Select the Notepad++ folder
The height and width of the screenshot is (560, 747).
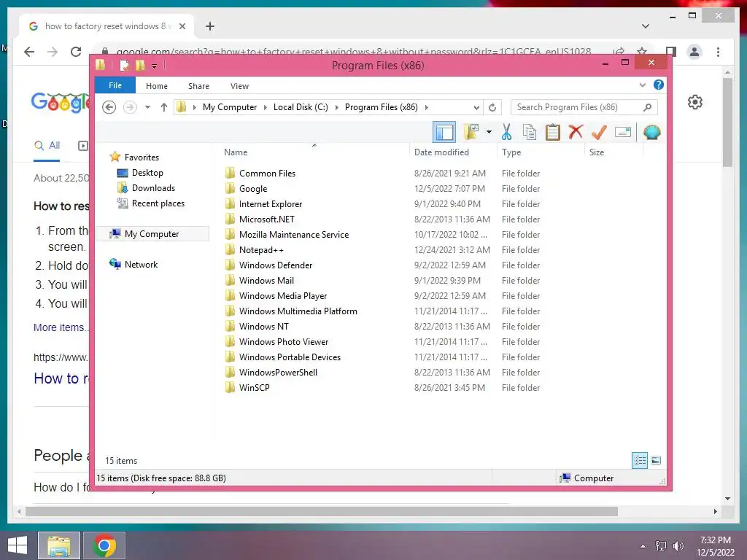point(261,250)
